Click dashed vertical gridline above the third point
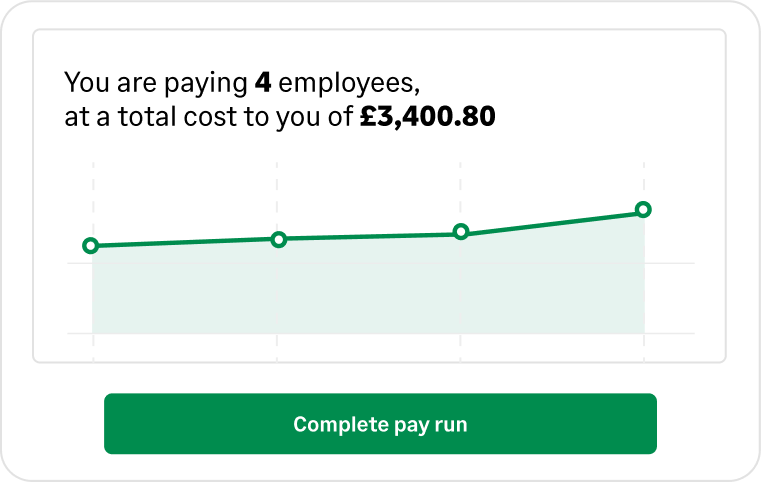The width and height of the screenshot is (761, 482). click(x=460, y=190)
